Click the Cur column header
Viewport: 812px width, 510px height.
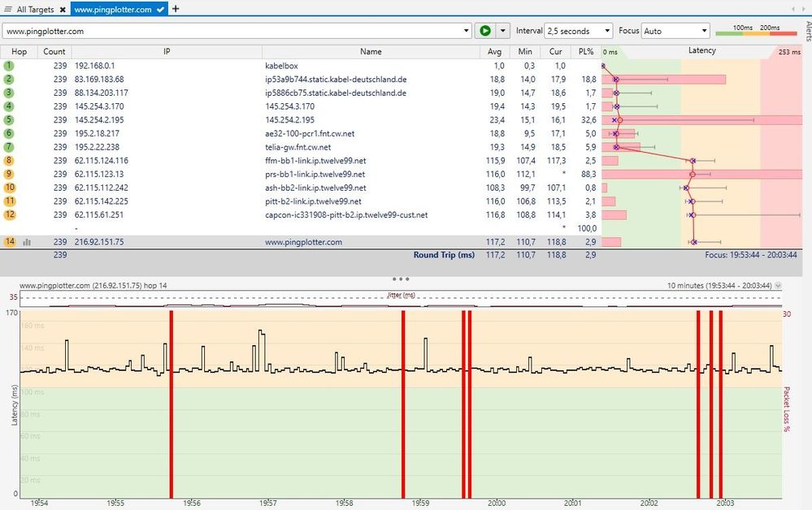coord(556,52)
